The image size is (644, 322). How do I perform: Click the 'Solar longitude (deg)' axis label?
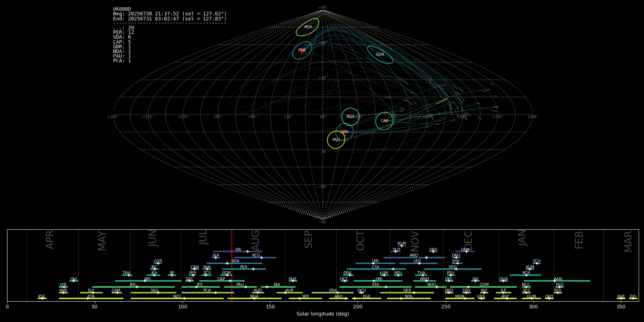[323, 314]
